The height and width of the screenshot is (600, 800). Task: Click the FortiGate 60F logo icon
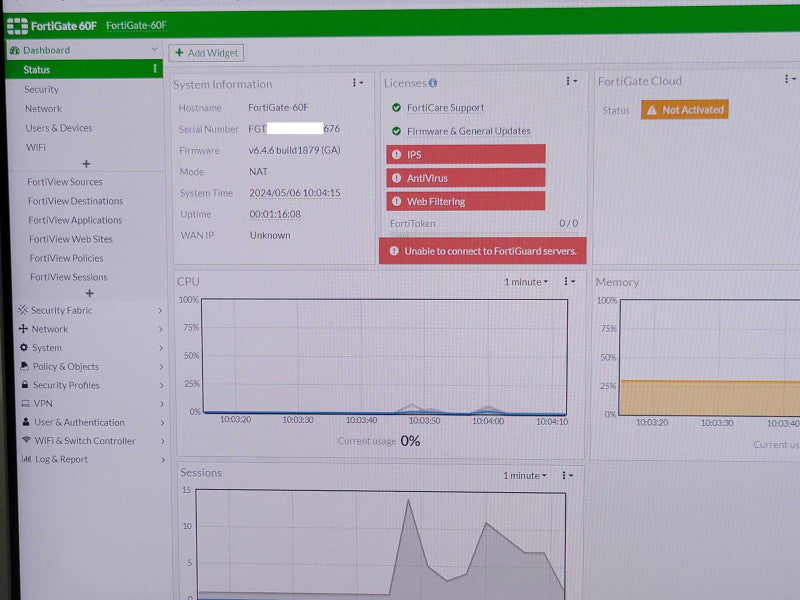pos(17,26)
